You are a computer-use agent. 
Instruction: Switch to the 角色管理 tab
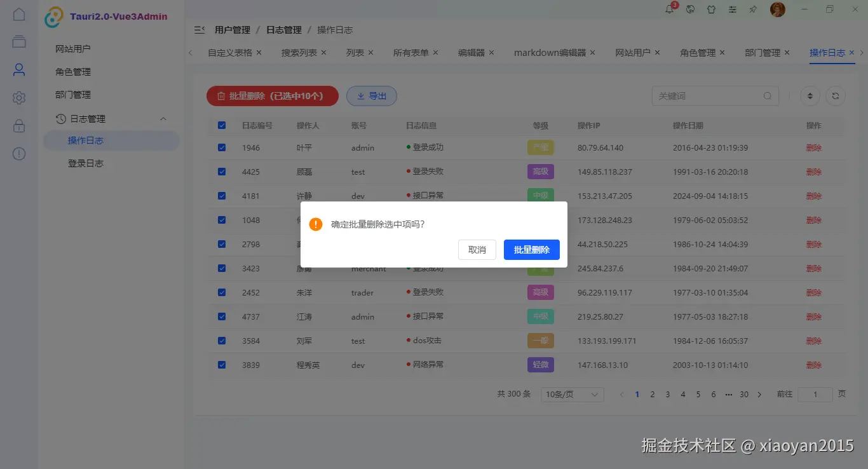tap(698, 53)
